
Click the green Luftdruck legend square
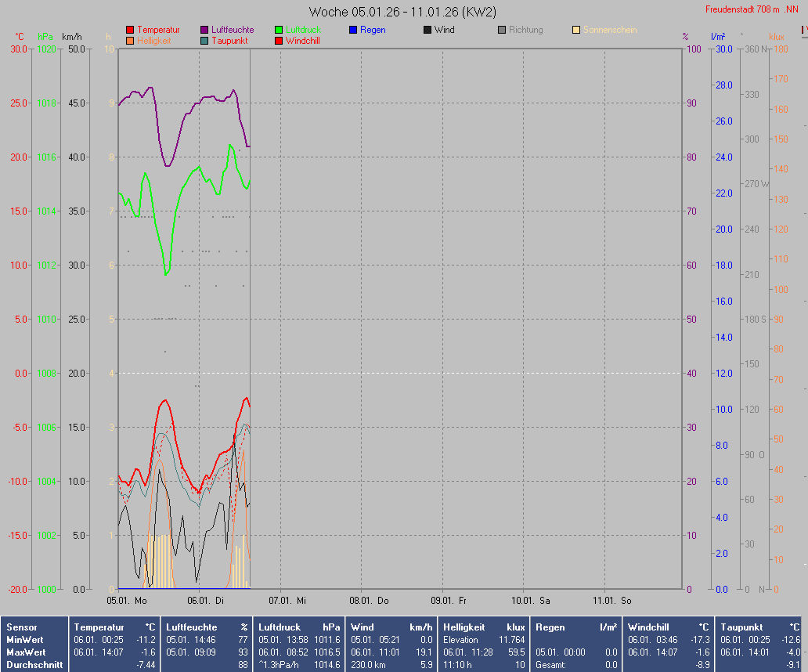point(279,30)
